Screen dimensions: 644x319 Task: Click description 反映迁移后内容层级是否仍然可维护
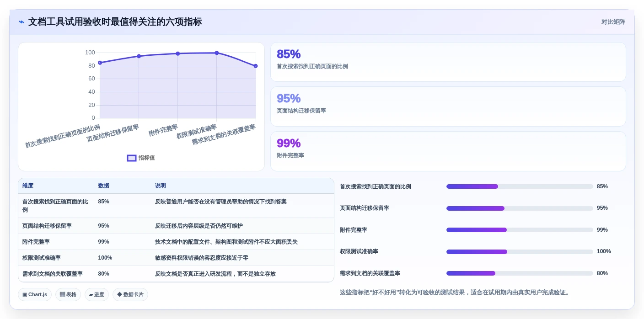[x=199, y=226]
